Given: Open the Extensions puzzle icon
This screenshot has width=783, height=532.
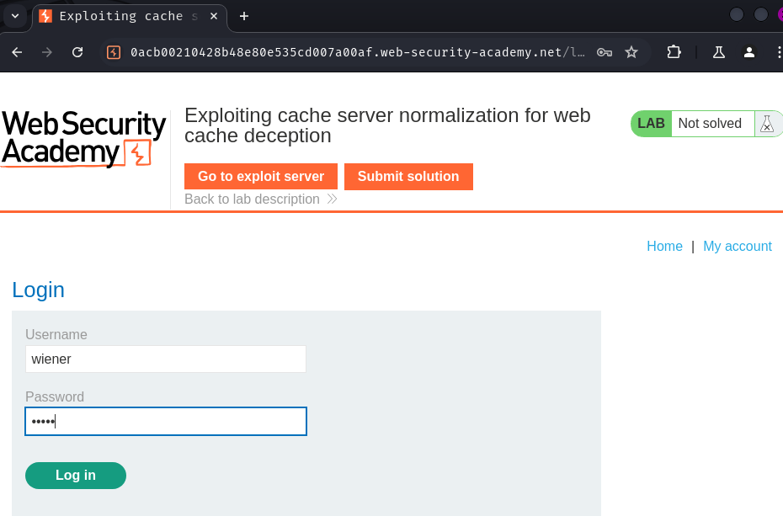Looking at the screenshot, I should coord(674,52).
